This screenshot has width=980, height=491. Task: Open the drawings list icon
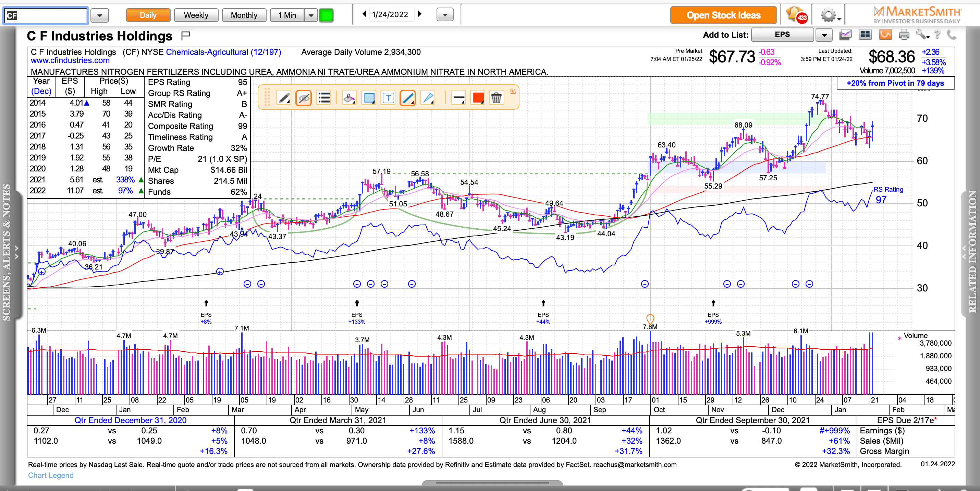tap(324, 98)
